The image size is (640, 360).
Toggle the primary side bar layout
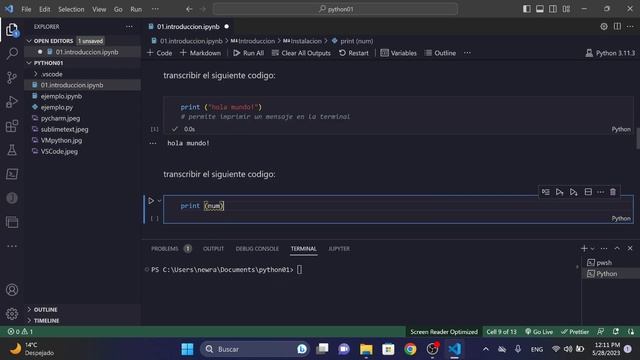[527, 9]
